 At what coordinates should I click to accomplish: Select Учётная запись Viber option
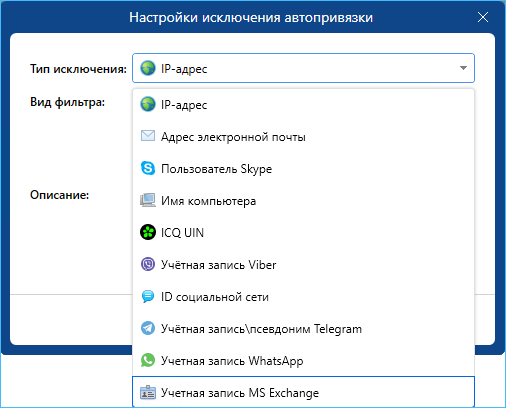(x=303, y=265)
